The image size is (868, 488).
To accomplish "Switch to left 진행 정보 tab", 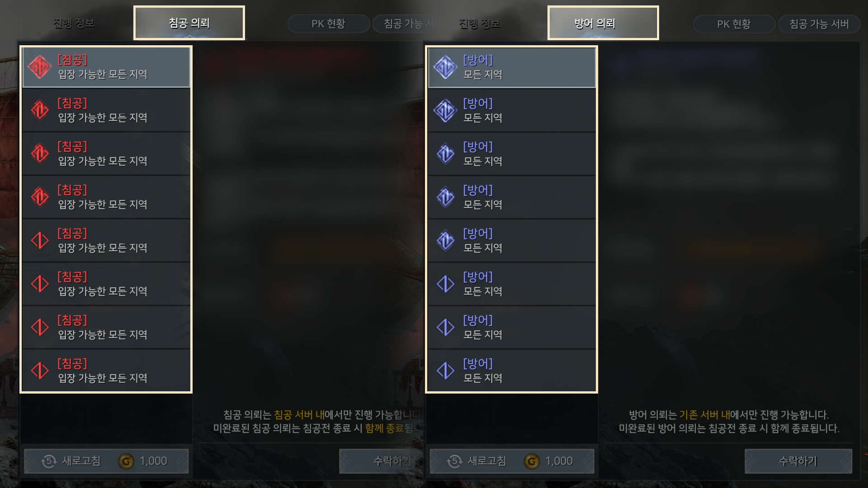I will [x=74, y=23].
